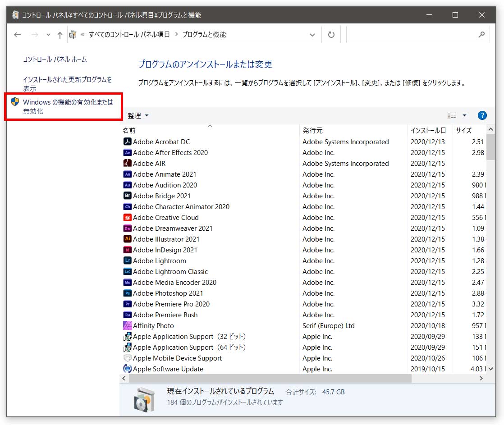Click the Affinity Photo icon
504x425 pixels.
127,325
